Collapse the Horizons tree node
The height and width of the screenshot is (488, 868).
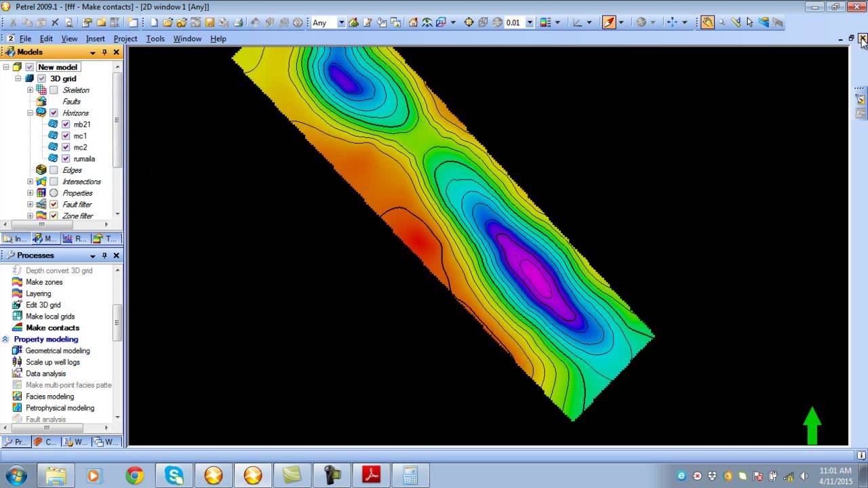[x=30, y=113]
